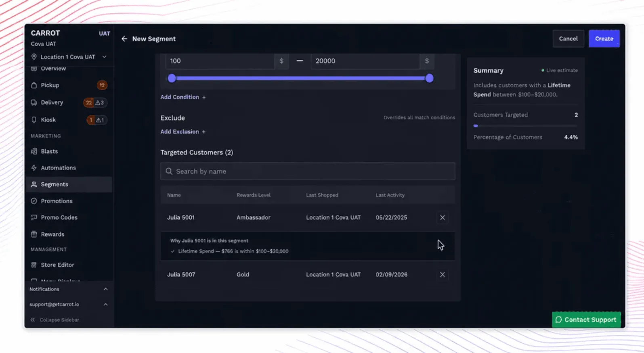Click the Automations lightning icon
Viewport: 644px width, 353px height.
[x=34, y=168]
